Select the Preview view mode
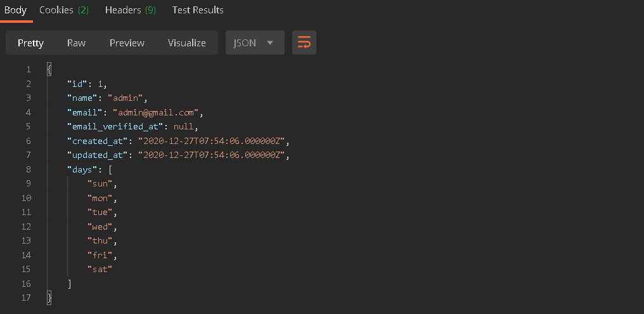 coord(127,43)
